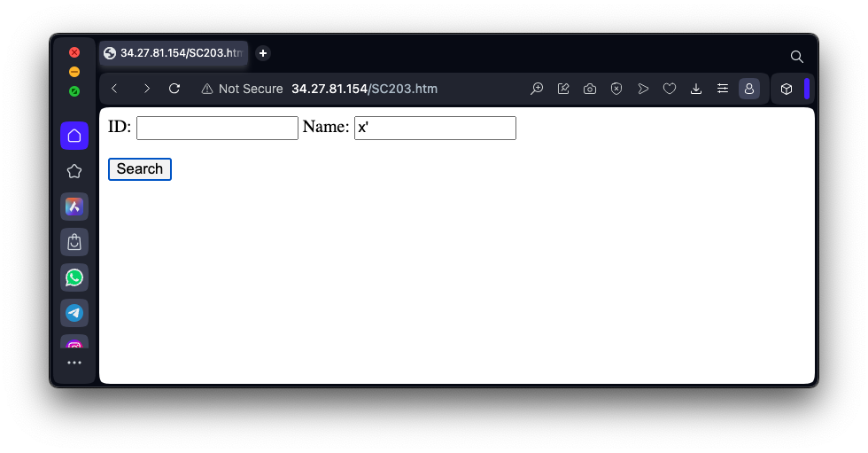Open the edit page note icon
The image size is (868, 453).
point(563,89)
